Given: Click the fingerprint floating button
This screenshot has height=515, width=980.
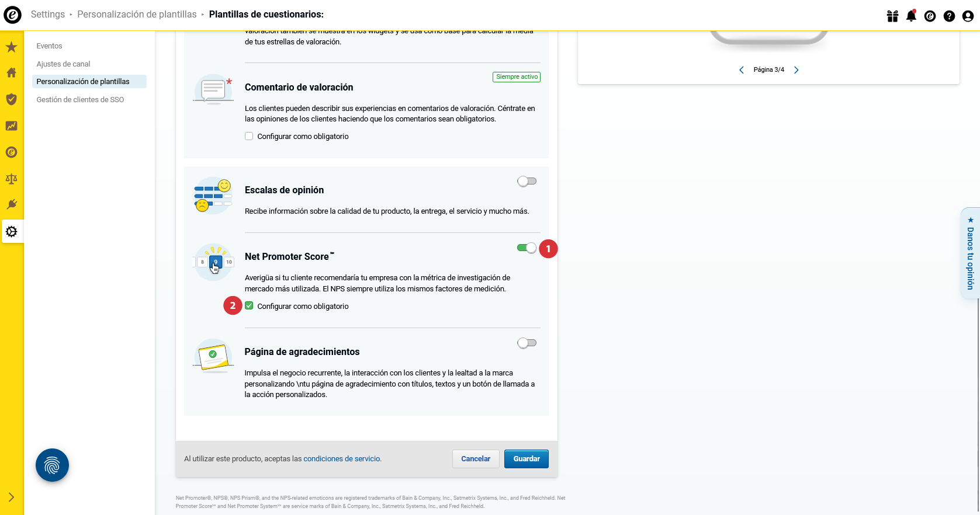Looking at the screenshot, I should [52, 465].
